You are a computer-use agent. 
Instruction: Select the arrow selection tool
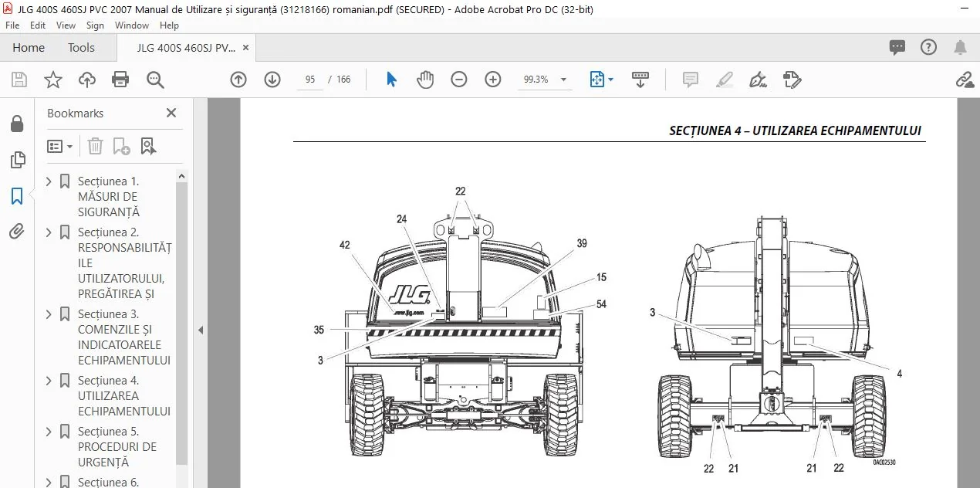coord(392,80)
